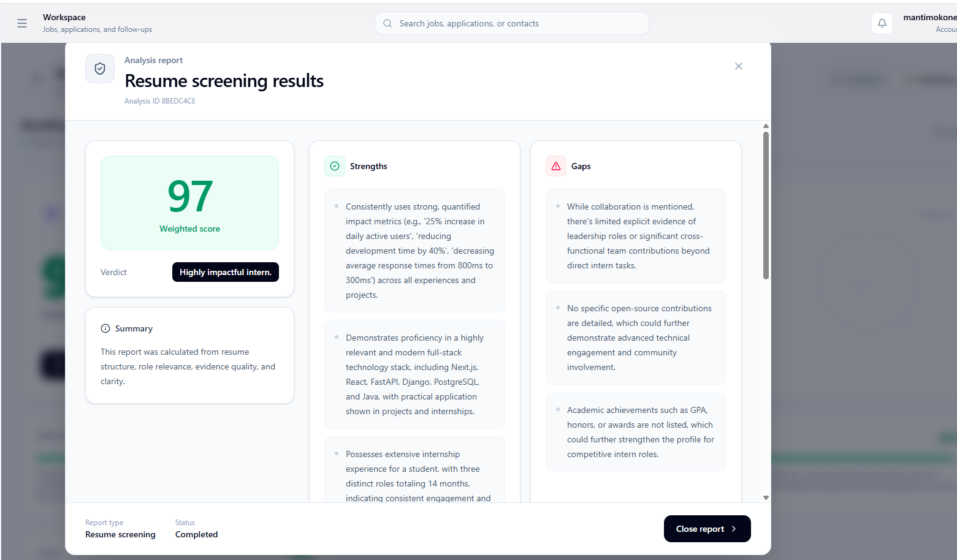Click the Jobs, applications, and follow-ups subtitle
The image size is (957, 560).
pos(97,29)
